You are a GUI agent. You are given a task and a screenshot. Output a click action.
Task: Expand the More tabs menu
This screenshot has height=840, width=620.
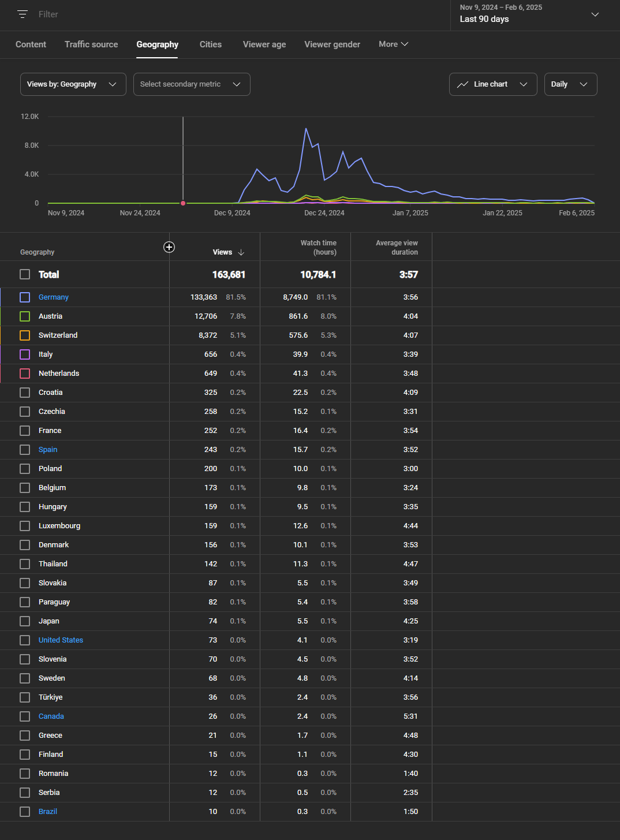(393, 44)
